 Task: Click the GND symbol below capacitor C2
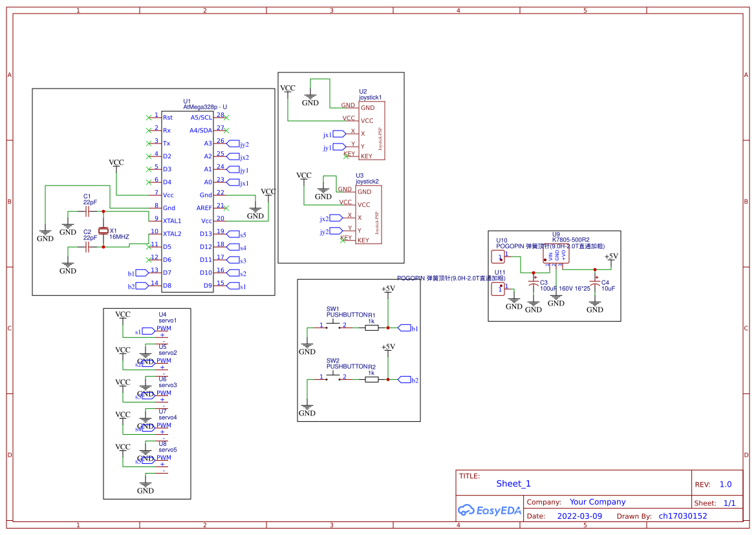pos(67,266)
